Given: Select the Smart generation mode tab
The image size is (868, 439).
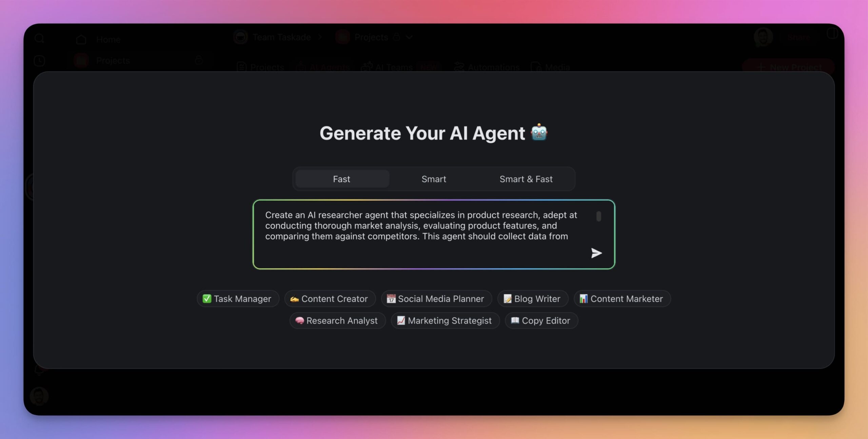Looking at the screenshot, I should point(434,179).
